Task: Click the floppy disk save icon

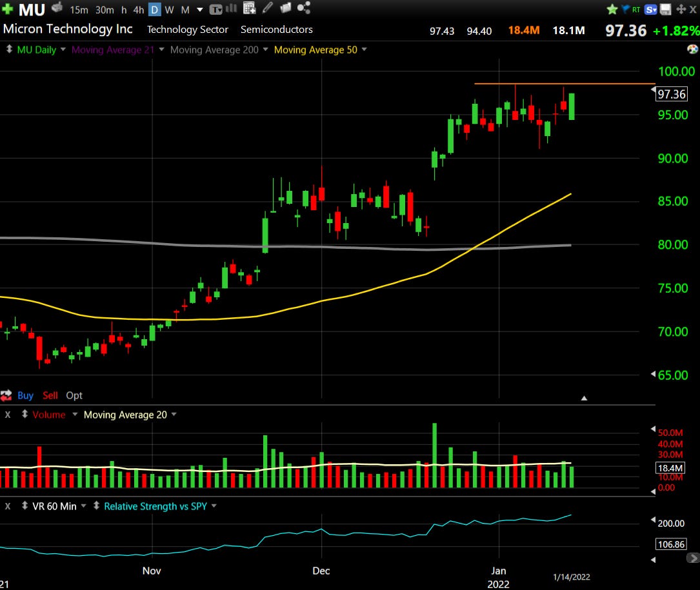Action: [666, 9]
